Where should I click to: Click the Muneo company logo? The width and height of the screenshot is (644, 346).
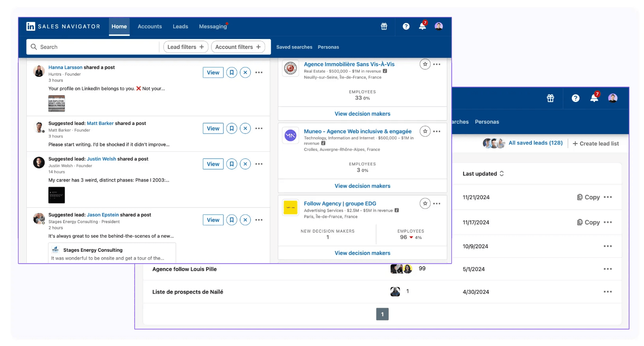290,136
